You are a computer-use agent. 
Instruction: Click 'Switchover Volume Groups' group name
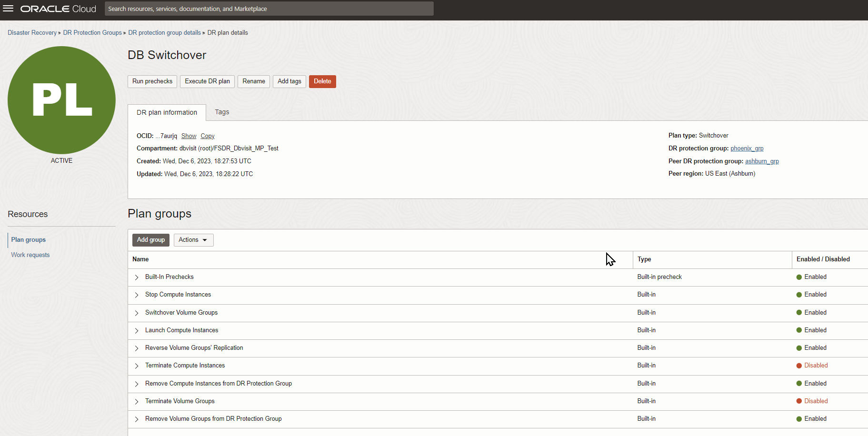(x=181, y=313)
